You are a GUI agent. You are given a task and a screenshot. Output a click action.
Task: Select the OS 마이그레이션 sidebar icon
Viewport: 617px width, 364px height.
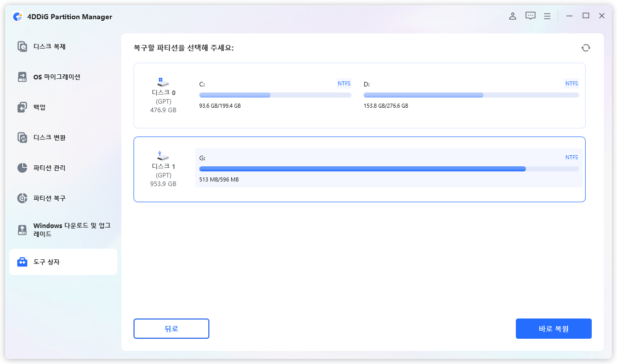(51, 76)
